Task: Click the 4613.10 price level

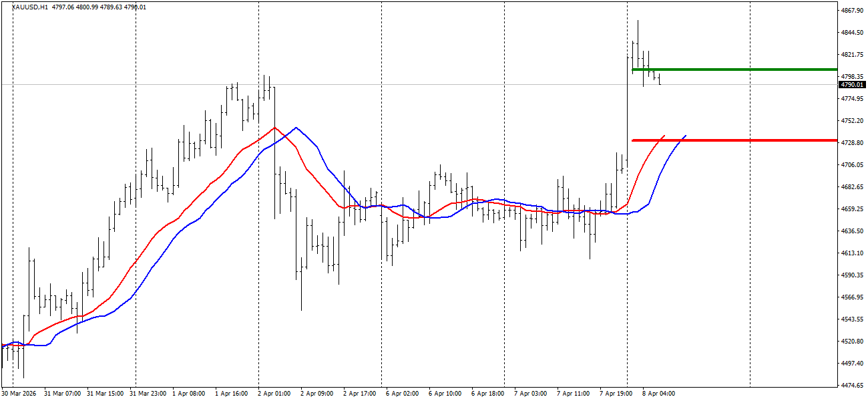Action: coord(852,253)
